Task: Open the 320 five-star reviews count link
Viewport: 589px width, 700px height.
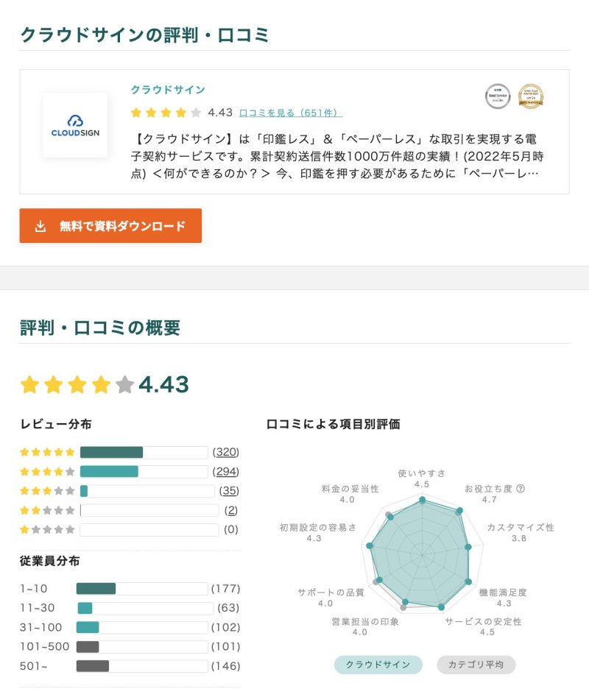Action: (x=226, y=452)
